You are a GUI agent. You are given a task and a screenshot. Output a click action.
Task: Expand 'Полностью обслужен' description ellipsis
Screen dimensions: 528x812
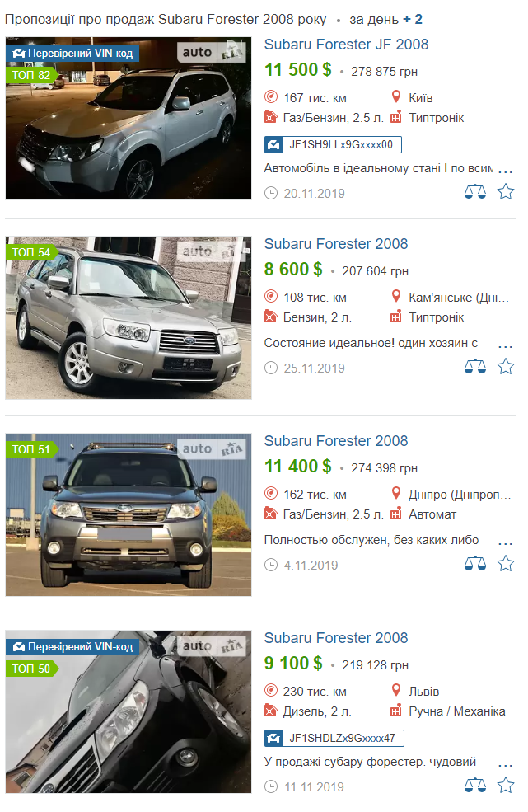click(505, 543)
